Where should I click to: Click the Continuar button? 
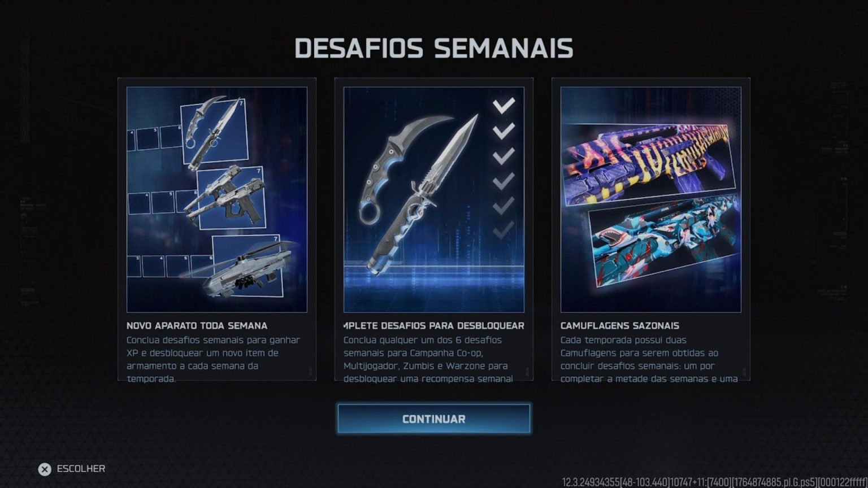433,419
